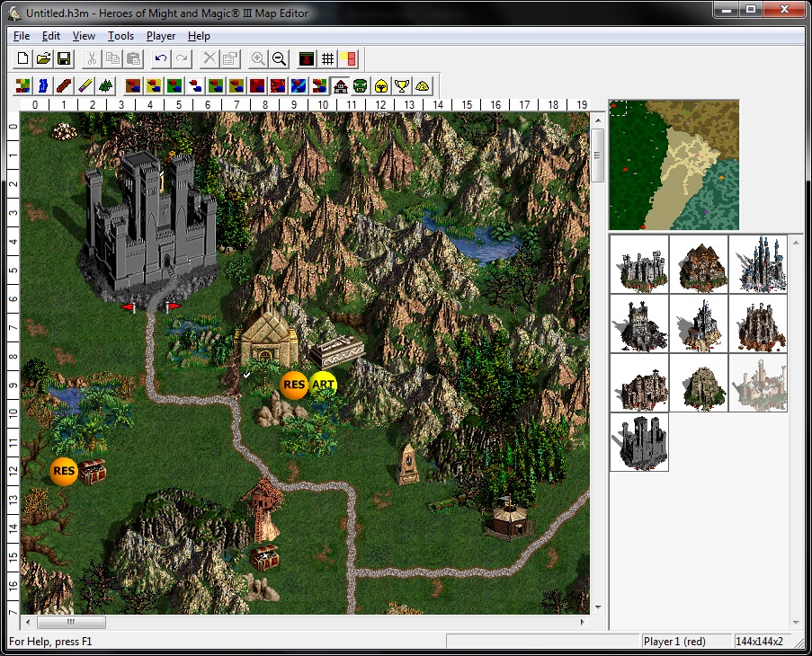Show subterranean terrain objects palette
The width and height of the screenshot is (812, 656).
[x=257, y=86]
